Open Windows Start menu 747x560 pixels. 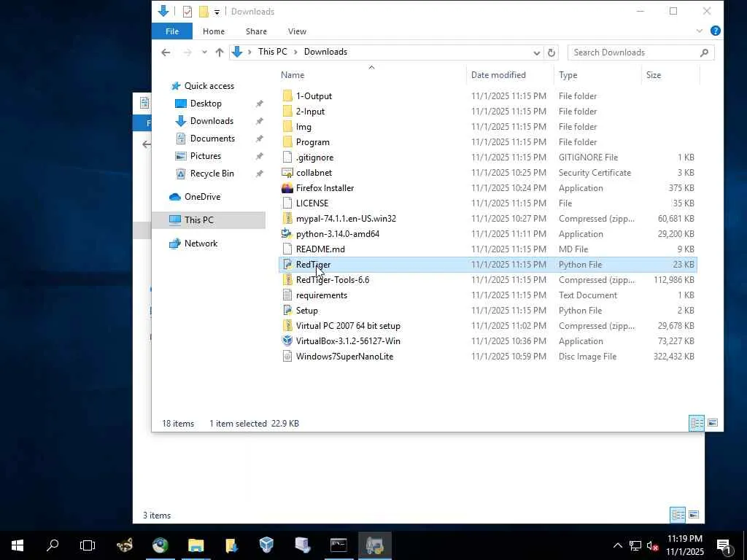(x=18, y=545)
